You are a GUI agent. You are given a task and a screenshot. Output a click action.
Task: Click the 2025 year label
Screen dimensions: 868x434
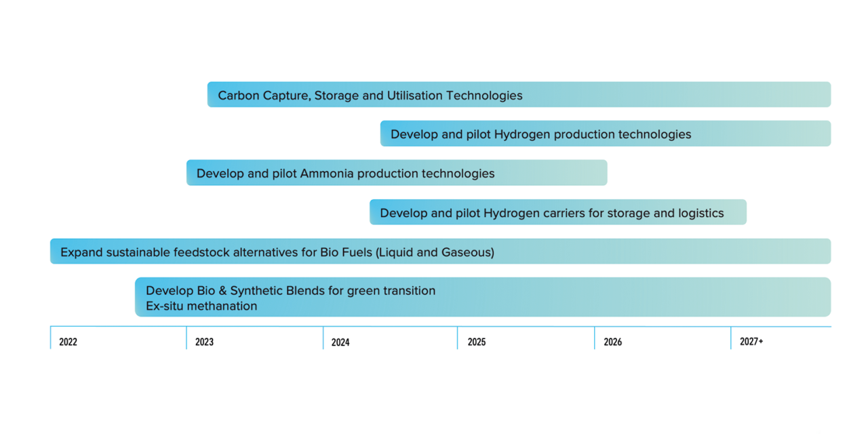[x=477, y=342]
